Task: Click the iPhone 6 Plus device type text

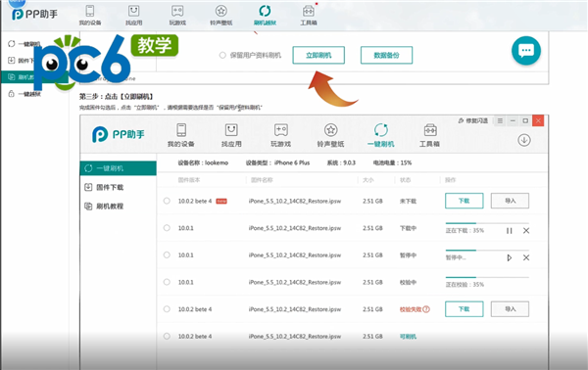Action: point(292,162)
